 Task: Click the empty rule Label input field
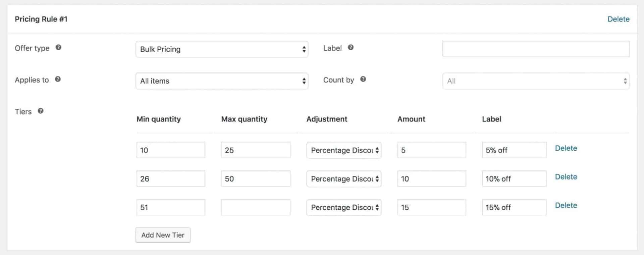point(536,49)
